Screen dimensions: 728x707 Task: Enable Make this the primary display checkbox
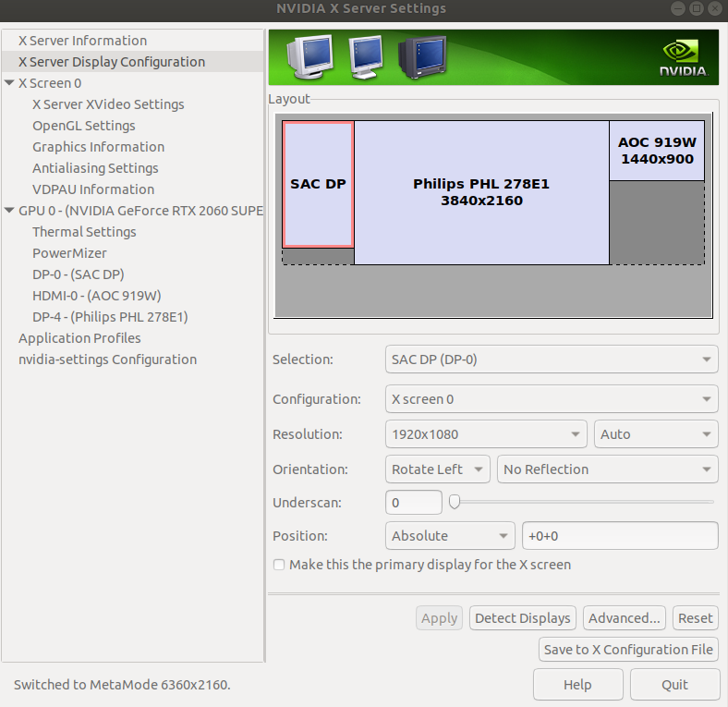[x=279, y=565]
